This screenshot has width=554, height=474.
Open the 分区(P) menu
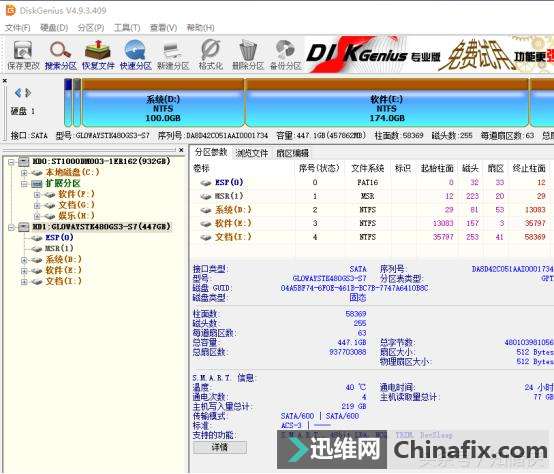[91, 28]
